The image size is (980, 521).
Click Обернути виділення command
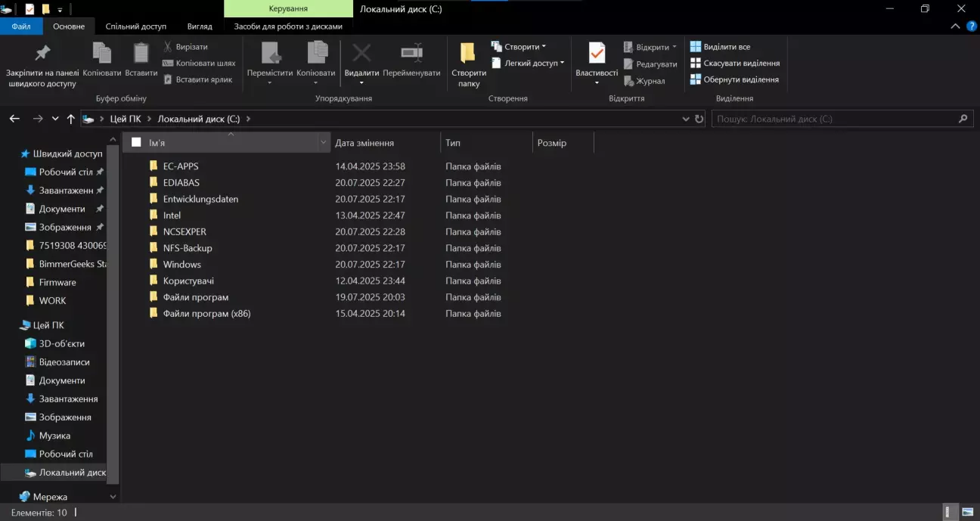click(x=734, y=79)
